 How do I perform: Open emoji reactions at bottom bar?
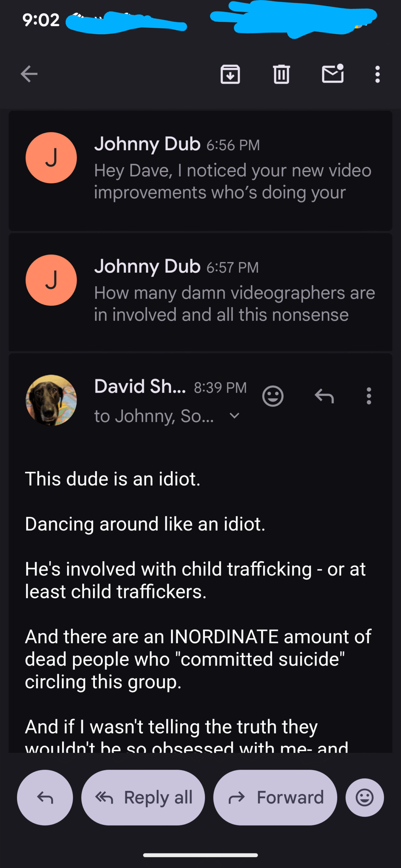(x=364, y=797)
